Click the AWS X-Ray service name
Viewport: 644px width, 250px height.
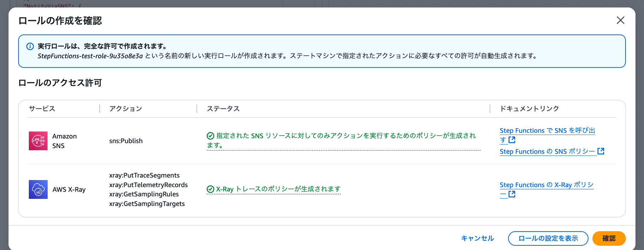coord(69,190)
